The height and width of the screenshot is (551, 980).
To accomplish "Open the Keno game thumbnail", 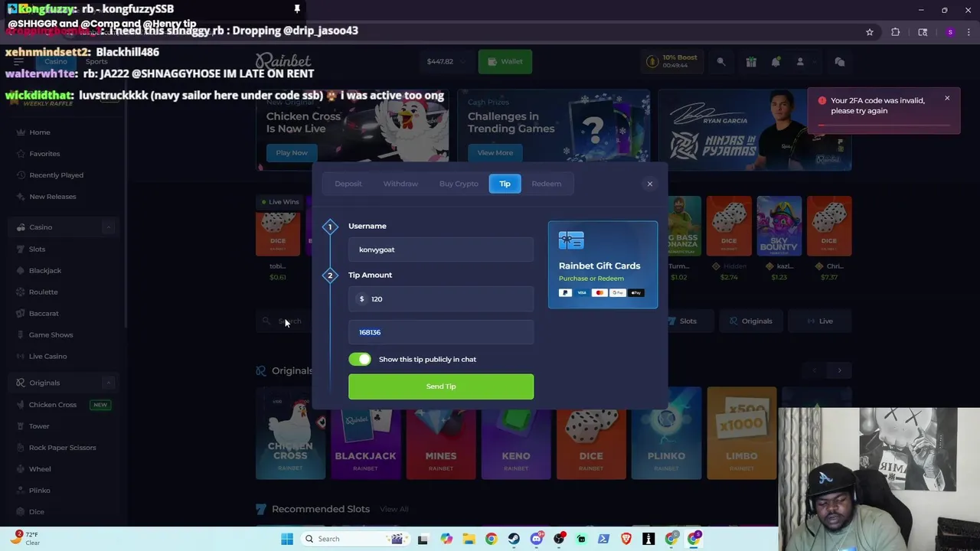I will click(x=516, y=433).
